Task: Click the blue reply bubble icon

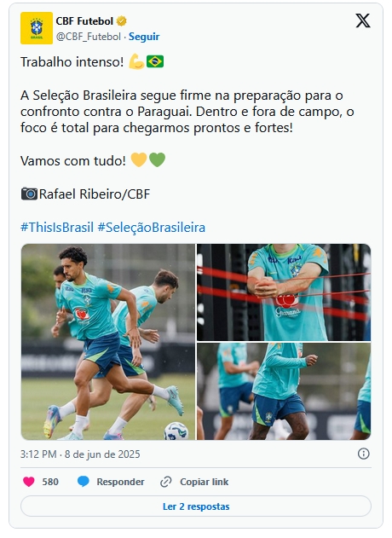Action: tap(83, 482)
